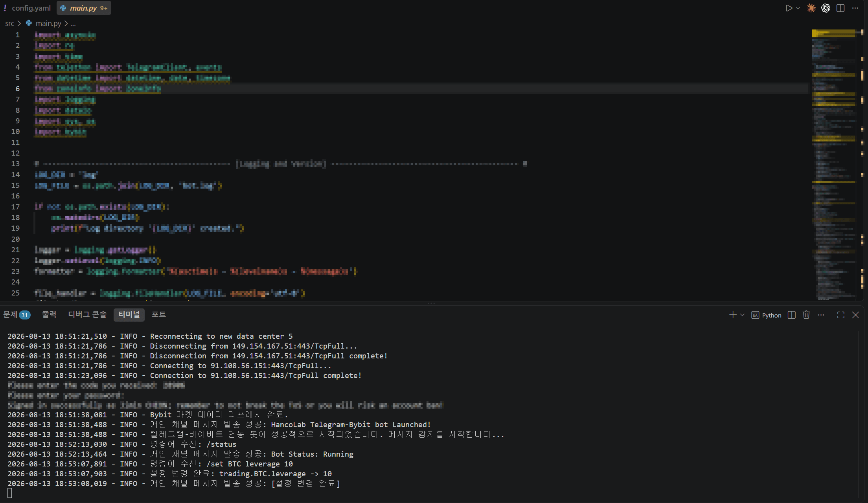
Task: Switch to the 디버그 콘솔 tab
Action: 87,315
